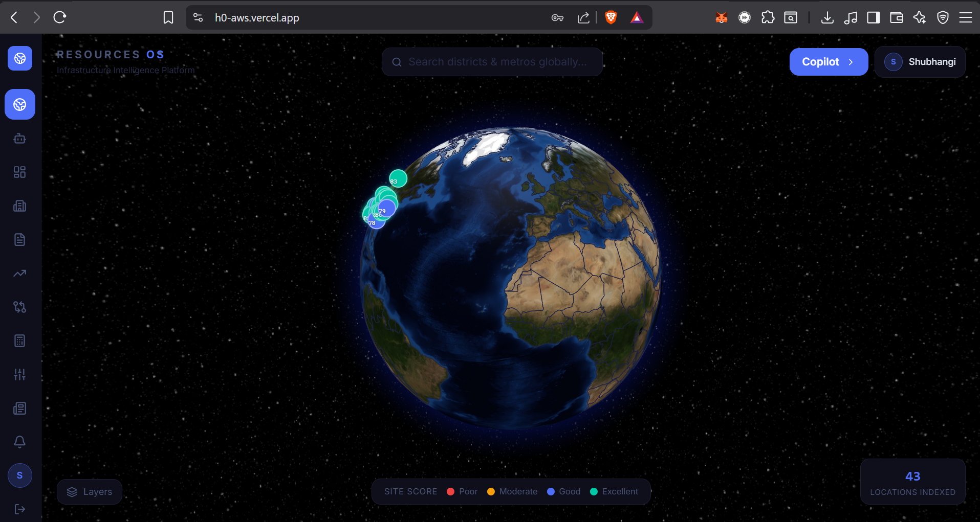
Task: Open the Shubhangi user profile menu
Action: (920, 62)
